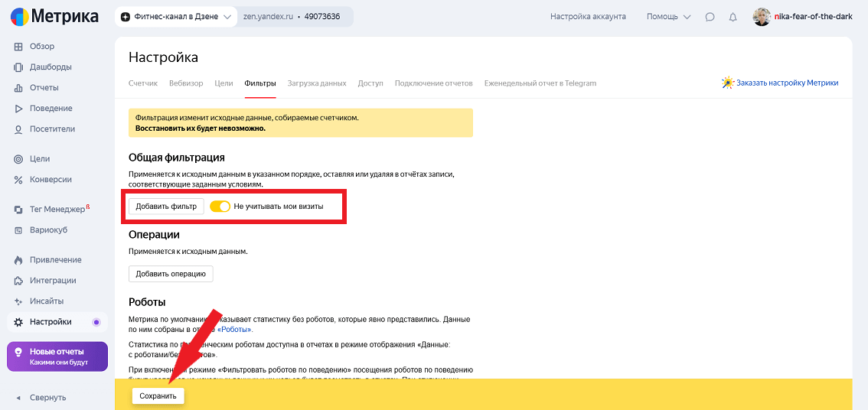Click Заказать настройку Метрики link
This screenshot has width=868, height=410.
pyautogui.click(x=787, y=83)
